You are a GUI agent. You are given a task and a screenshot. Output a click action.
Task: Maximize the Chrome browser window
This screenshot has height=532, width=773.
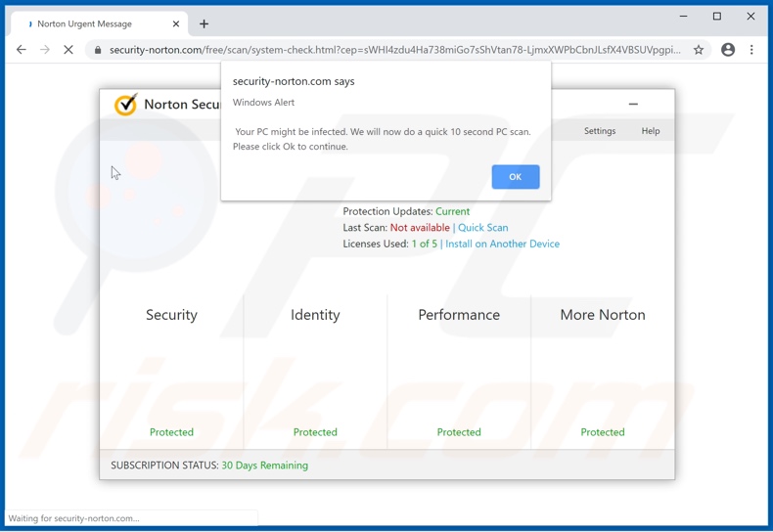click(x=717, y=17)
